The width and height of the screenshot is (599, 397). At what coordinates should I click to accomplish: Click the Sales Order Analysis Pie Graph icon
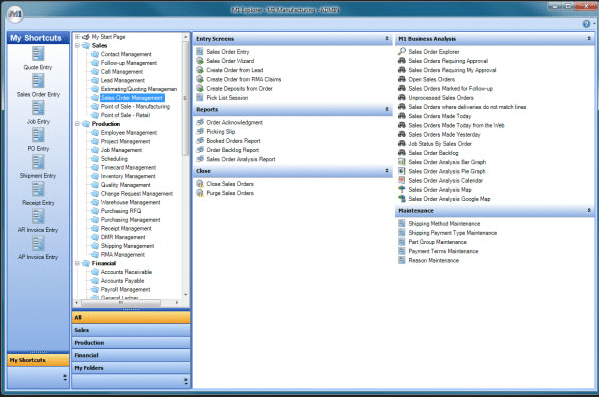pos(401,171)
